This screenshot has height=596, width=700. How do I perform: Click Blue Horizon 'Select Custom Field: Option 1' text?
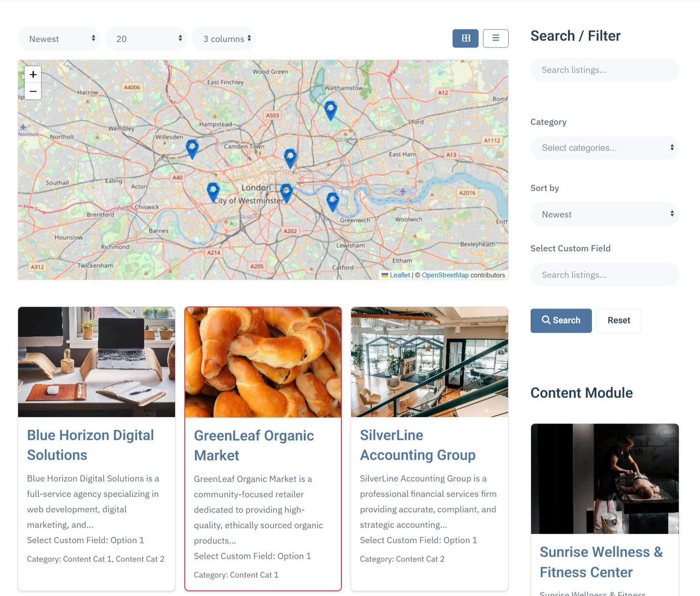click(86, 540)
